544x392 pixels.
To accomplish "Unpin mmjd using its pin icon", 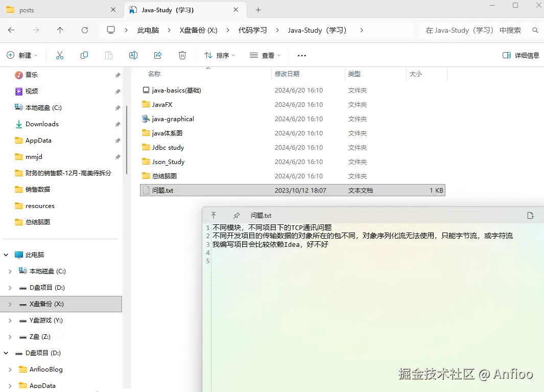I will pos(117,157).
